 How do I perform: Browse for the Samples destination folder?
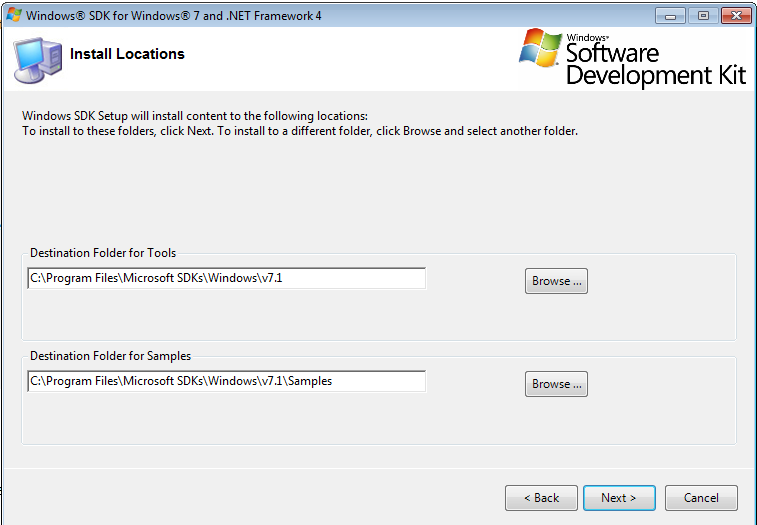click(556, 383)
